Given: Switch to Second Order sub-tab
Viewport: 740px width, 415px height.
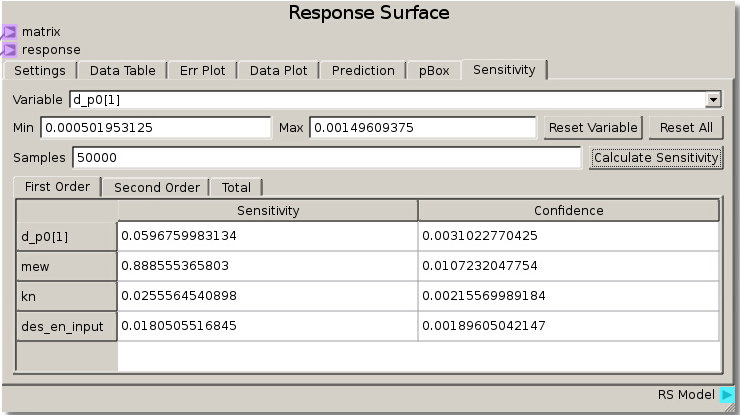Looking at the screenshot, I should pos(157,187).
